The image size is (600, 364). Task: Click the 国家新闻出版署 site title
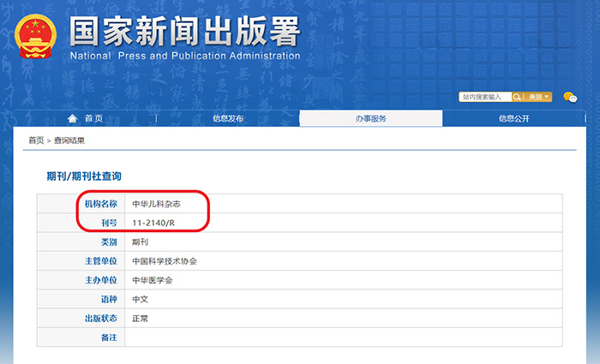pos(184,32)
